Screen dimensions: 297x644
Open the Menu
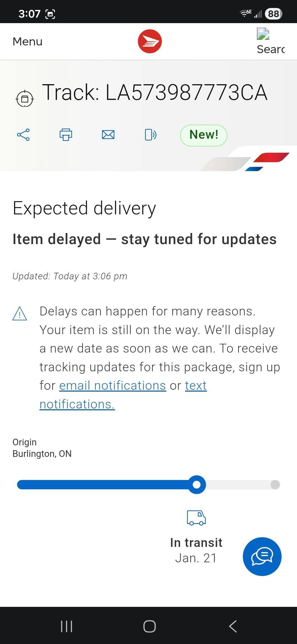pyautogui.click(x=28, y=42)
